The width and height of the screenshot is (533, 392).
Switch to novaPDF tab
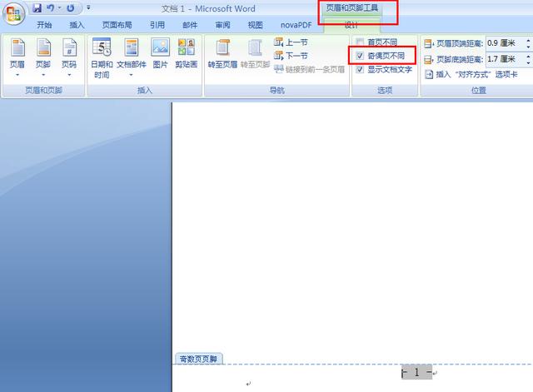pos(296,25)
